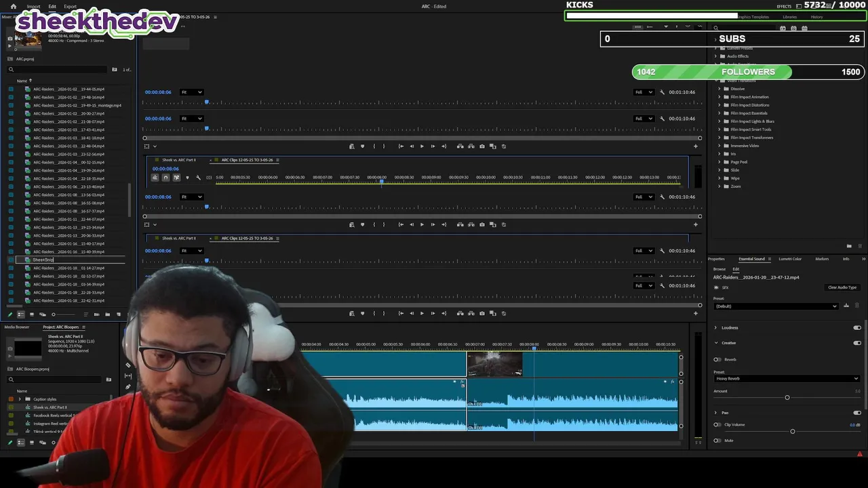The height and width of the screenshot is (488, 868).
Task: Click Play in transport bar above bottom timeline
Action: tap(422, 313)
